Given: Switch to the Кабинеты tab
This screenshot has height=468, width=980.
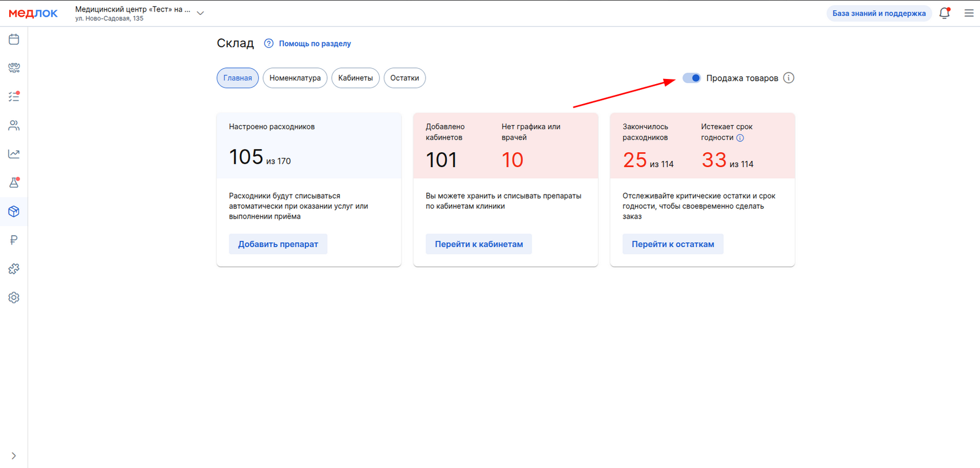Looking at the screenshot, I should tap(355, 78).
